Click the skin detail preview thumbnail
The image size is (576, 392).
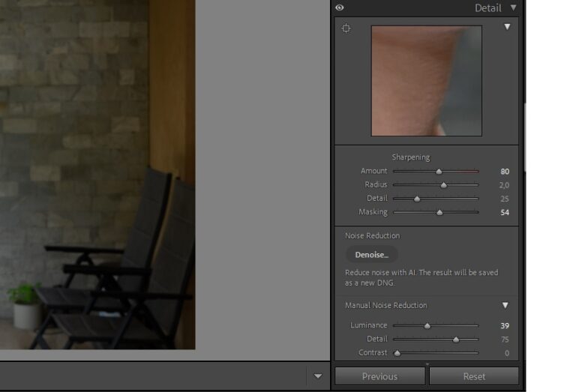pos(427,81)
